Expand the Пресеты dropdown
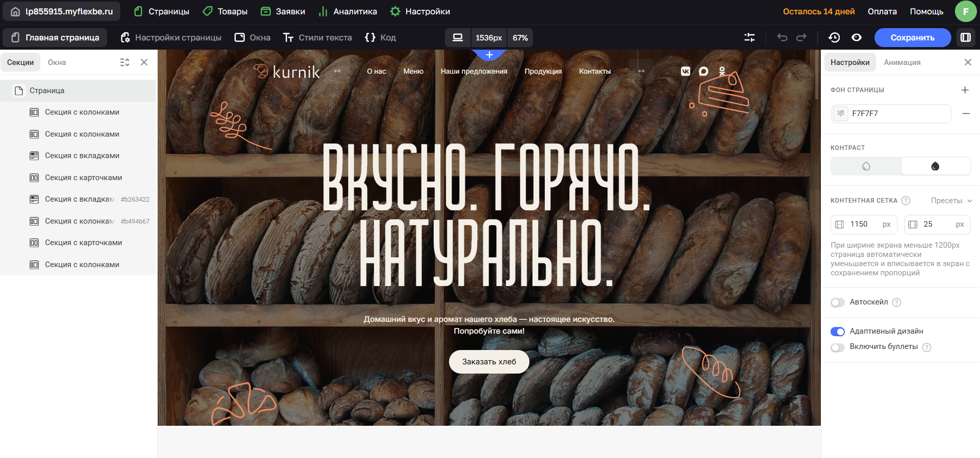 tap(951, 201)
